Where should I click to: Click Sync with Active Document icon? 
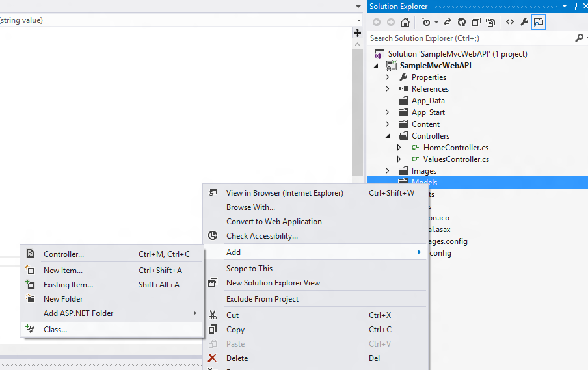pos(448,22)
